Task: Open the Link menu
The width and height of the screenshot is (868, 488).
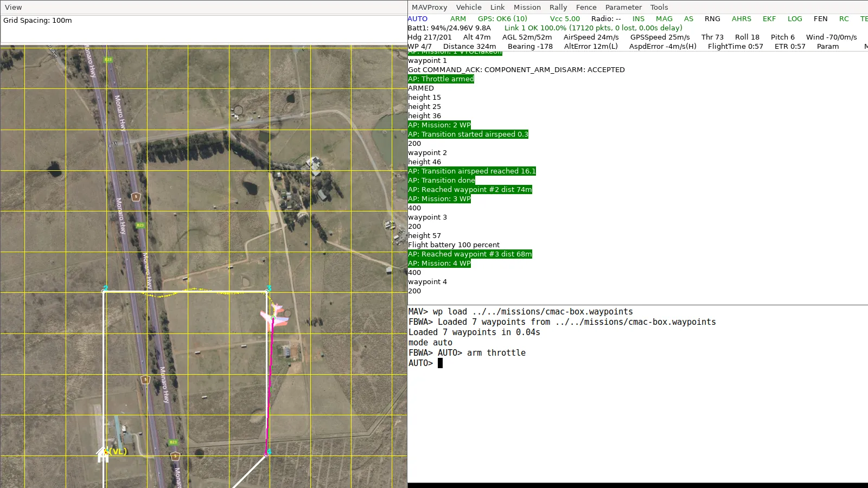Action: click(497, 7)
